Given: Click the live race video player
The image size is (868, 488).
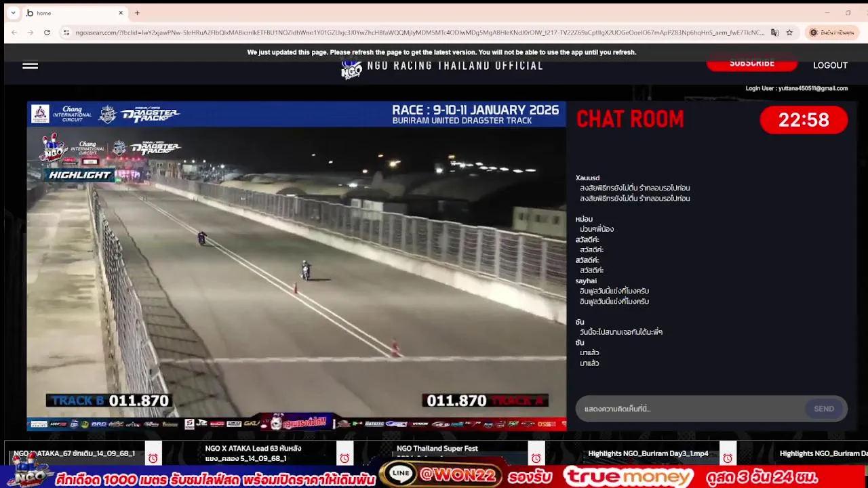Looking at the screenshot, I should click(x=296, y=266).
